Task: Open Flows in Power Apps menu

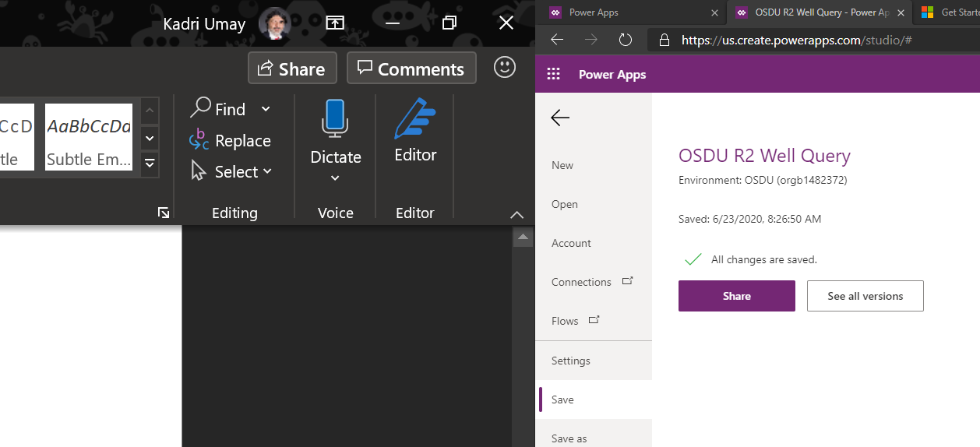Action: click(594, 321)
